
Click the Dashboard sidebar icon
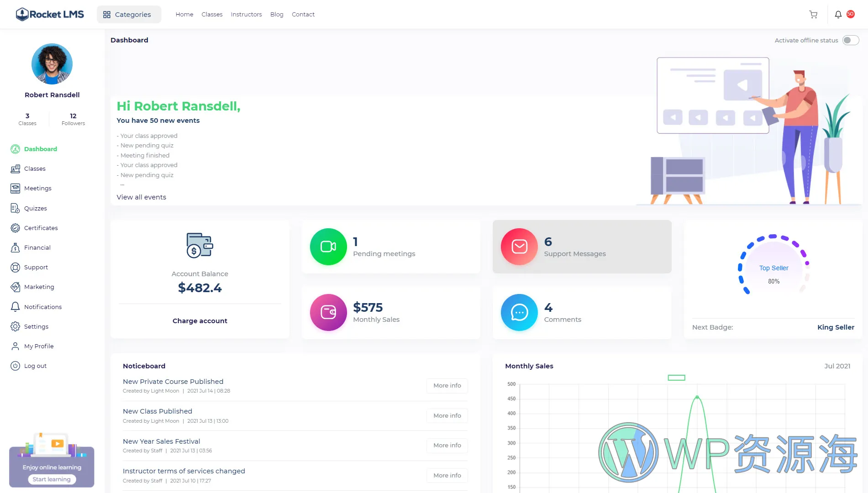[15, 149]
